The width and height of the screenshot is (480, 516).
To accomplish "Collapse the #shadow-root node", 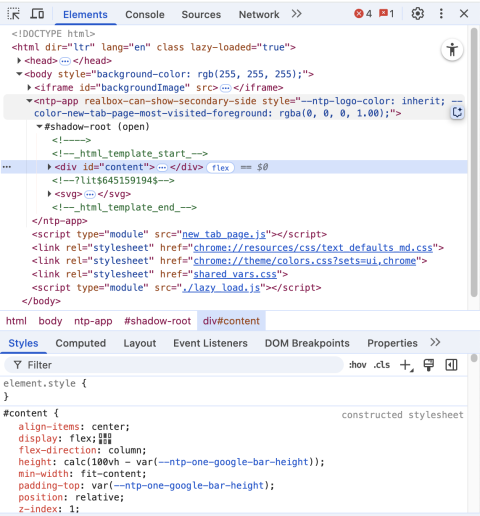I will 39,126.
